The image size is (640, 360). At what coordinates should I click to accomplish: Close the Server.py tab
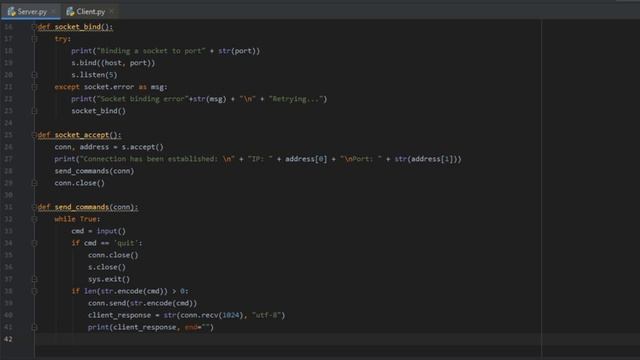click(x=53, y=11)
